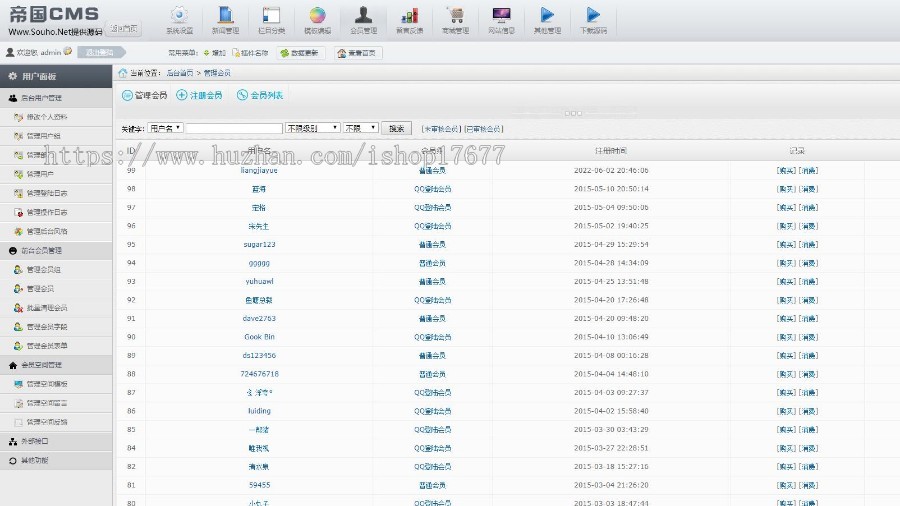The height and width of the screenshot is (506, 900).
Task: Expand the 外部接口 sidebar section
Action: point(56,441)
